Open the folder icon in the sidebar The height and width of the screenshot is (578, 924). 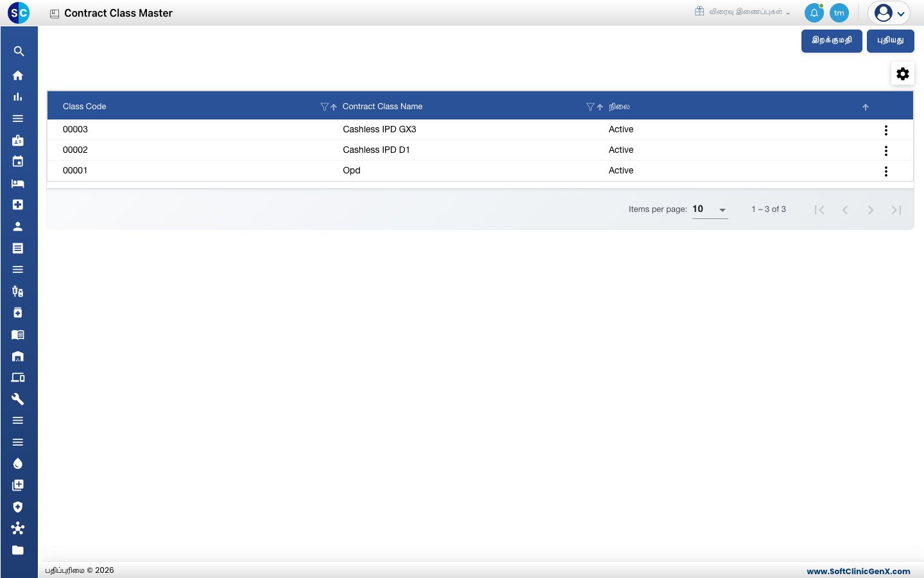pyautogui.click(x=18, y=550)
